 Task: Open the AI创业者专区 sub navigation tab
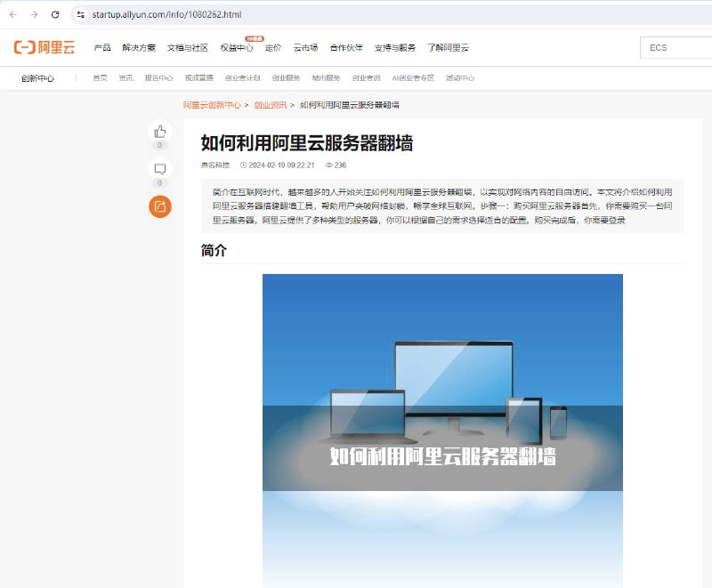tap(413, 78)
